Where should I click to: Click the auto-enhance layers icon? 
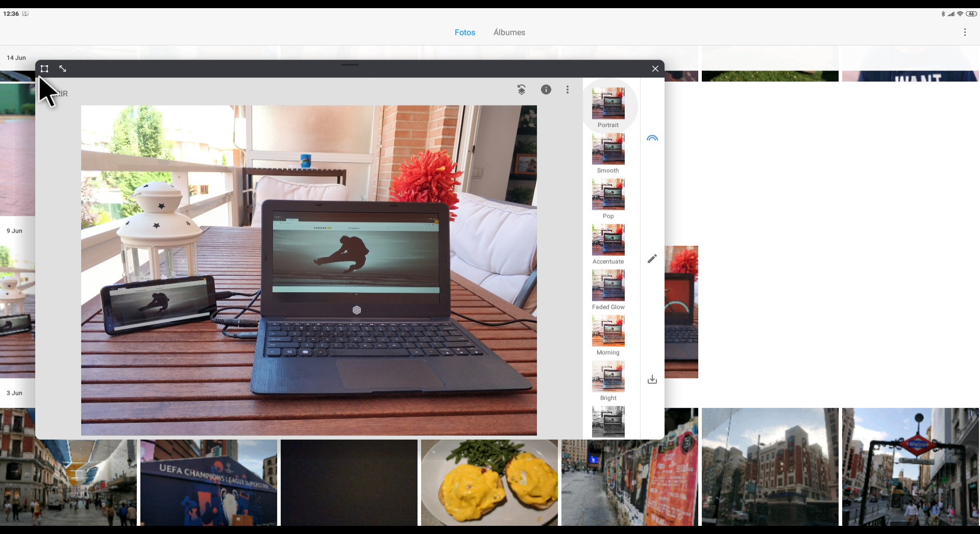pos(521,90)
